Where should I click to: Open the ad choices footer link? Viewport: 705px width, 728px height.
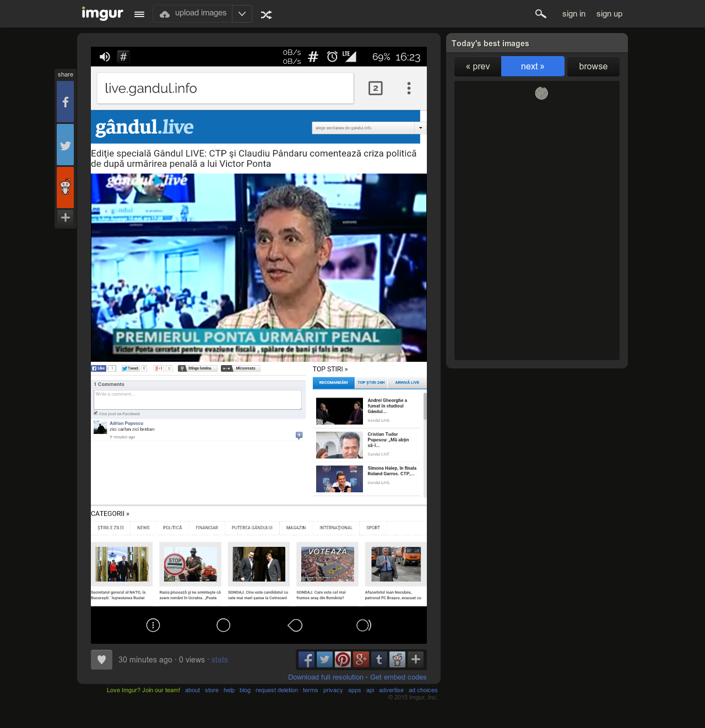[423, 690]
